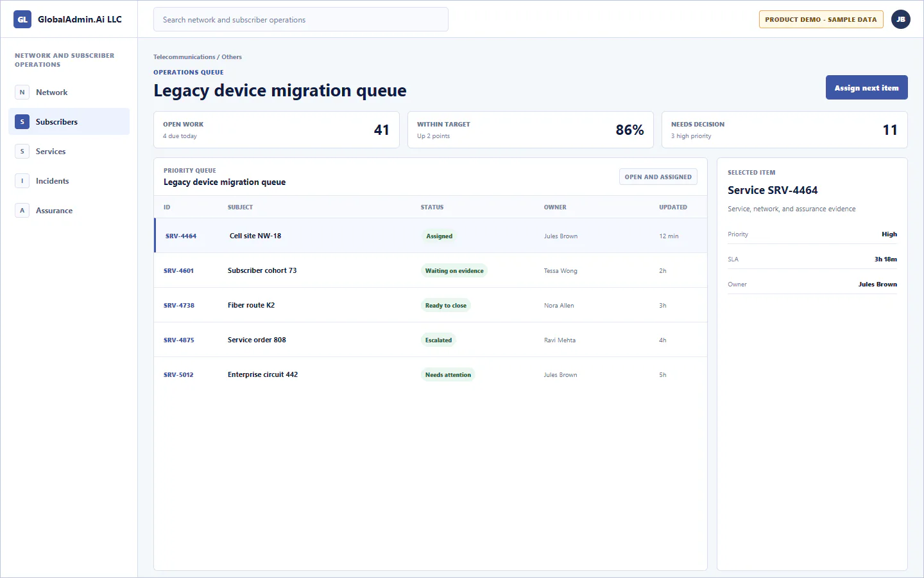Click owner name Tessa Wong
Screen dimensions: 924x578
click(561, 271)
